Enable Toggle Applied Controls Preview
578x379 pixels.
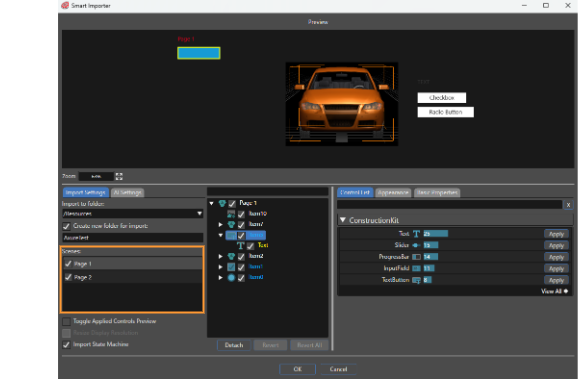(x=66, y=321)
